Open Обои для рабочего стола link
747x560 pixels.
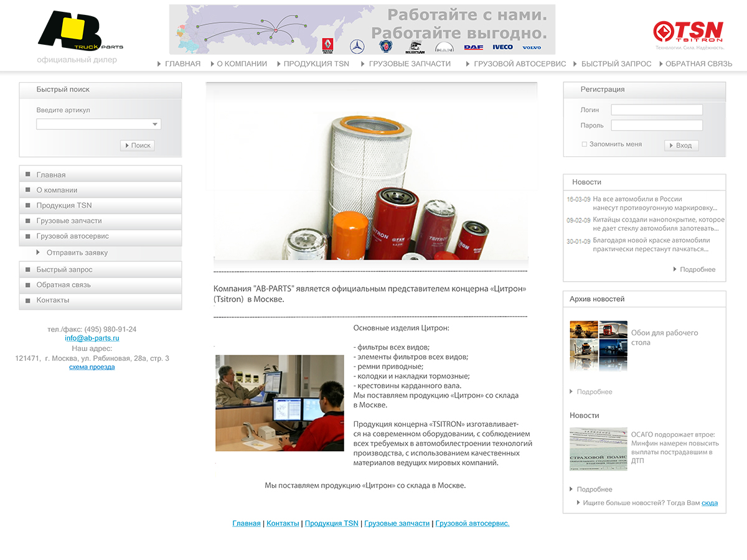[665, 337]
